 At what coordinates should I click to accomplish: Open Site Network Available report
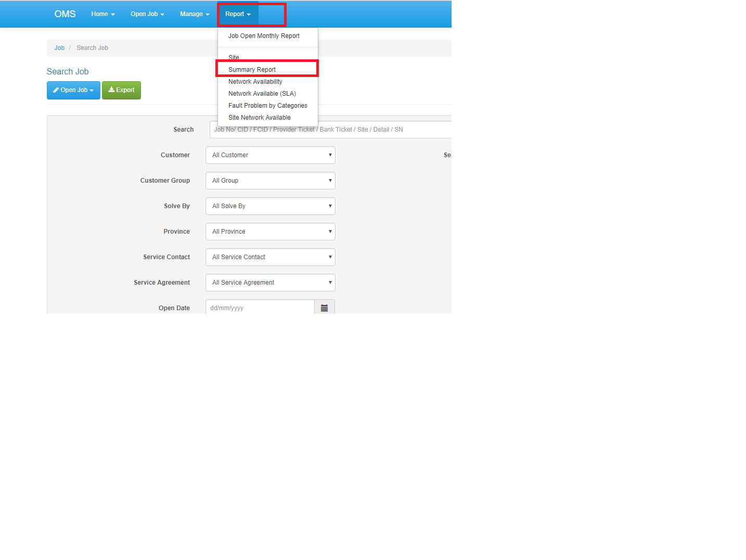click(267, 118)
